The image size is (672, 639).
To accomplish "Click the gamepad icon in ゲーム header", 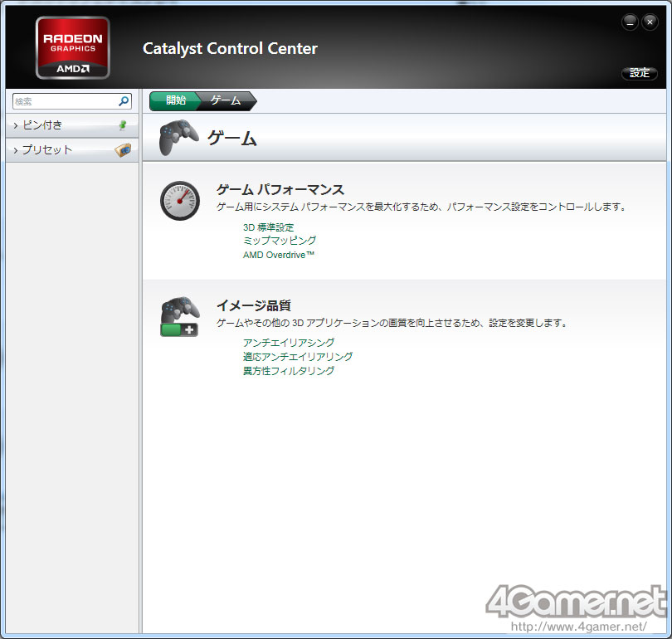I will point(178,138).
